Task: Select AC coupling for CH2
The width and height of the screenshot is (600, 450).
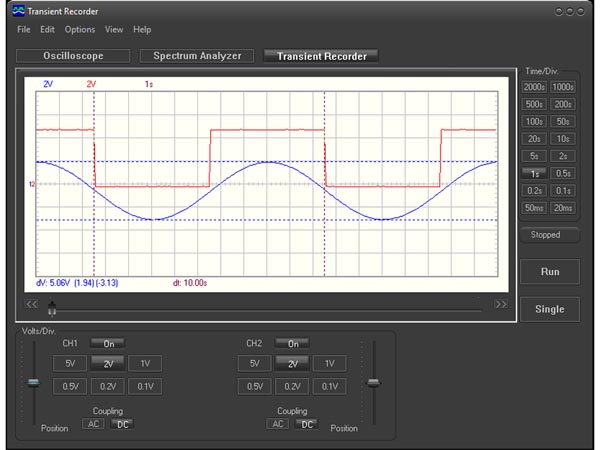Action: 277,424
